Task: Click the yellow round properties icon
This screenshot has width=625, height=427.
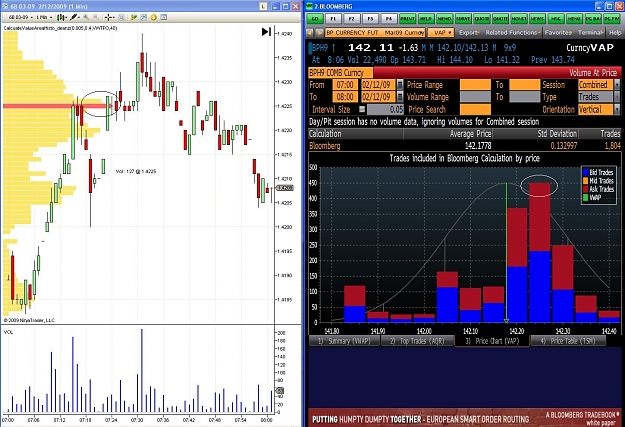Action: click(x=153, y=17)
